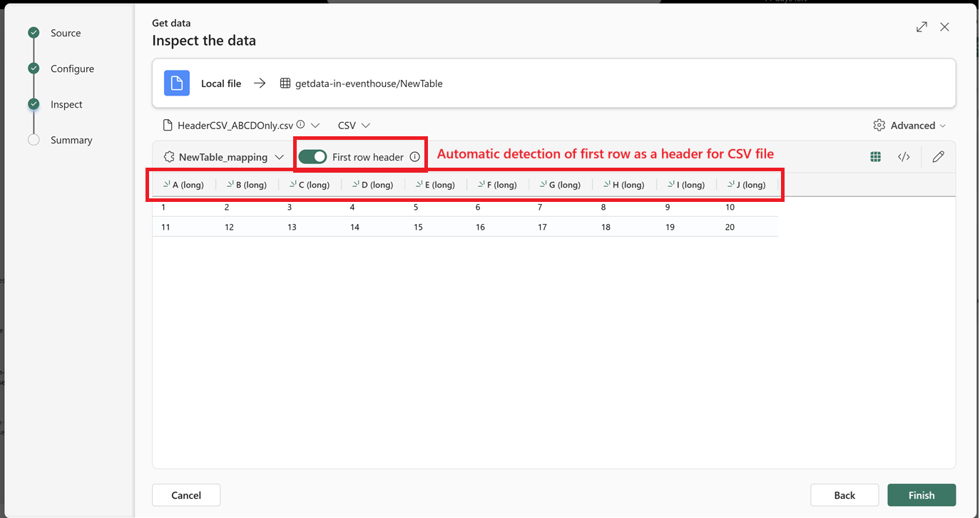
Task: Go to the Configure step
Action: pos(72,69)
